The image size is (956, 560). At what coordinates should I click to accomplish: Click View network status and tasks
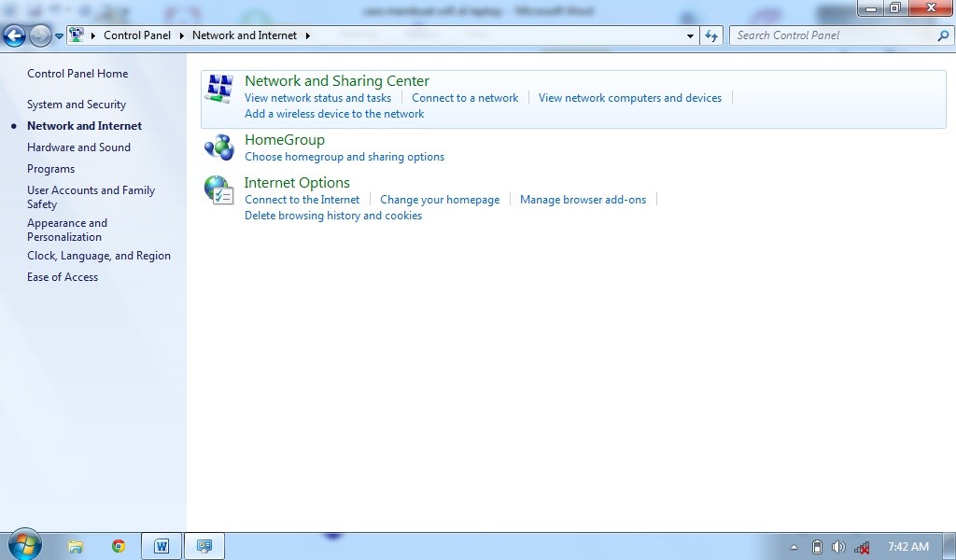click(x=317, y=97)
